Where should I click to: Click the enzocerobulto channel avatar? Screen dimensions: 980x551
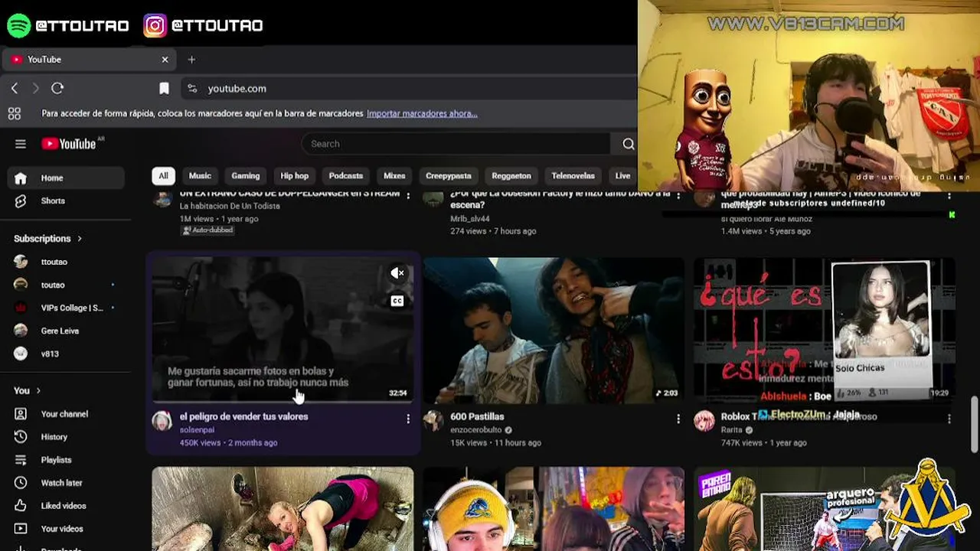433,421
